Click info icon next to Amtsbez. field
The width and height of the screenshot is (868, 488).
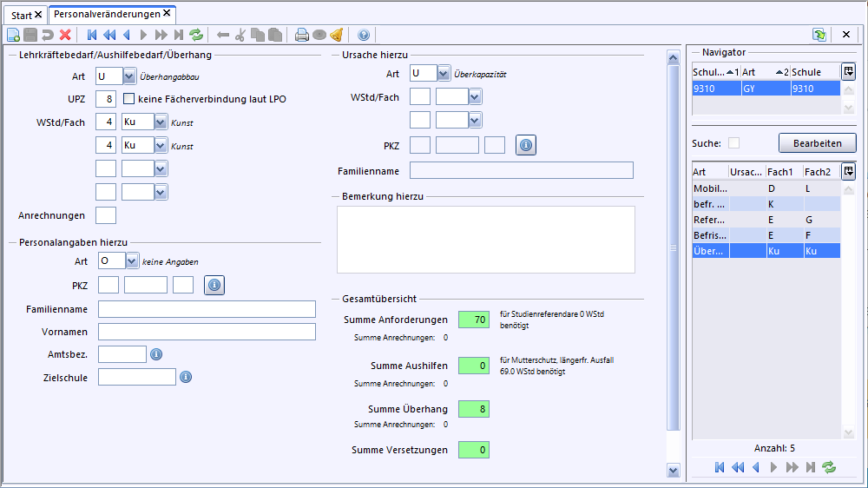156,354
